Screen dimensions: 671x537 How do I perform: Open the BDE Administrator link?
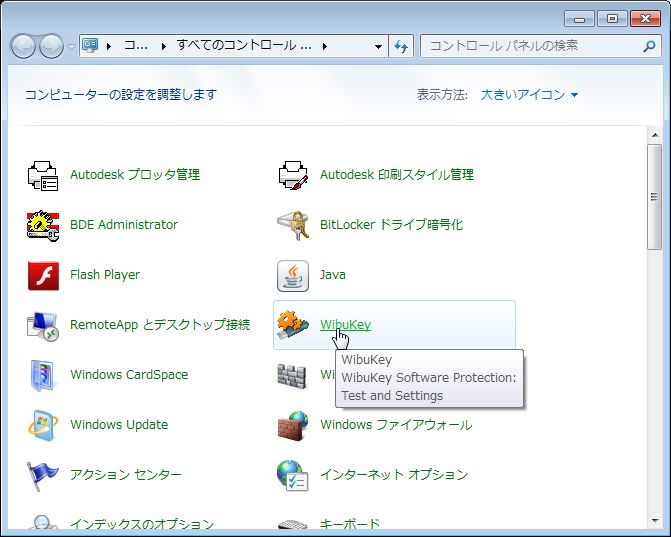[x=124, y=225]
